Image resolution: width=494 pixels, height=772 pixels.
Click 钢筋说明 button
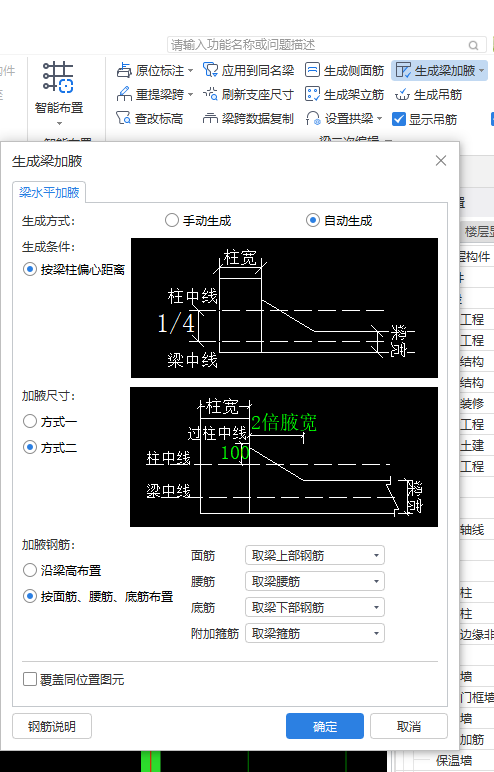point(52,726)
